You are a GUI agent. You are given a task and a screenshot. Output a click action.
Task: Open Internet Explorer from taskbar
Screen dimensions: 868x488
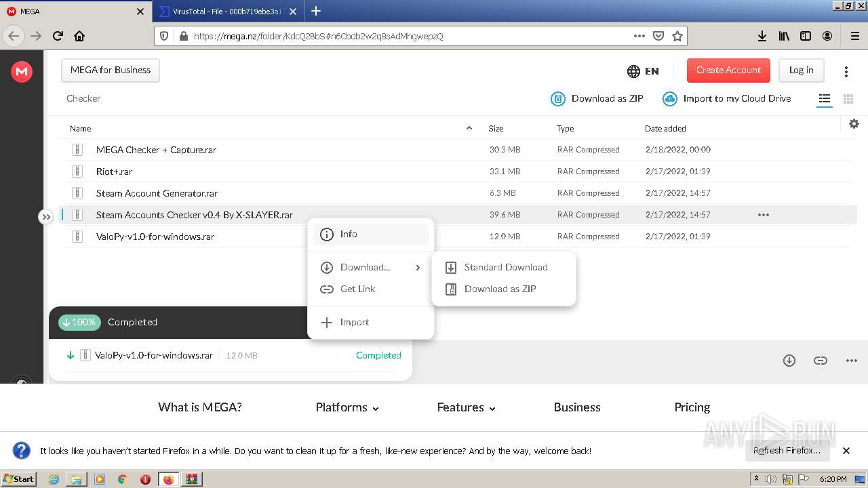[x=54, y=479]
